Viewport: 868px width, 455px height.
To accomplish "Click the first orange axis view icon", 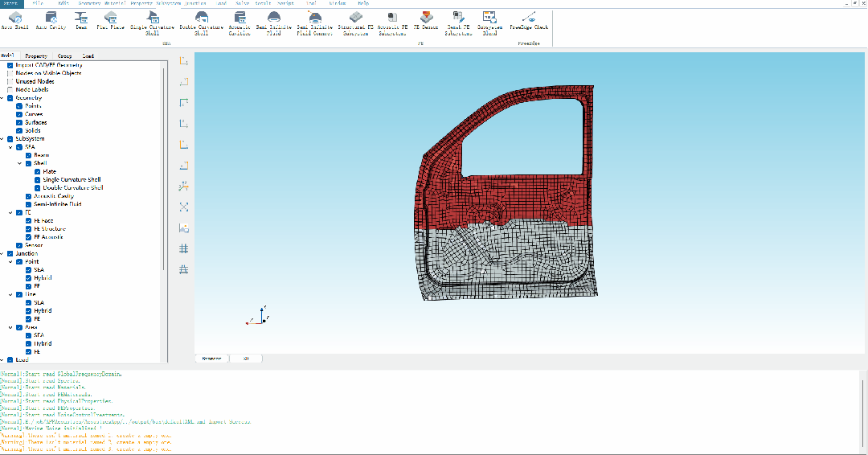I will (x=184, y=61).
